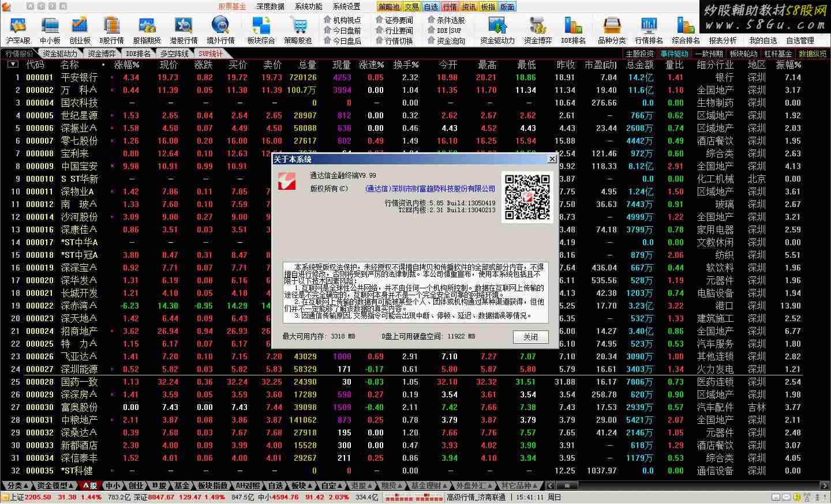The width and height of the screenshot is (831, 504).
Task: Open the 行情排名 monitor icon
Action: (649, 30)
